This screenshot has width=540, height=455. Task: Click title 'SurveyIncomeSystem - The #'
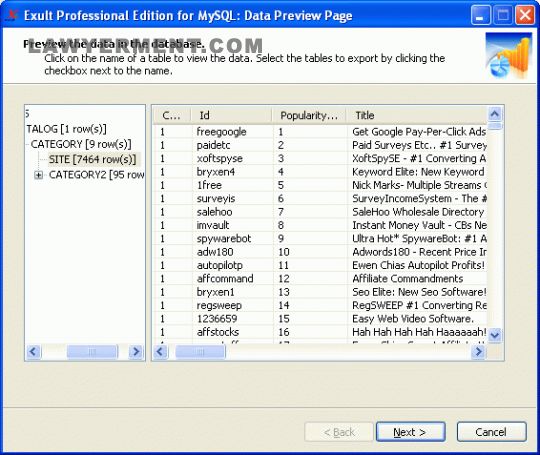point(419,199)
